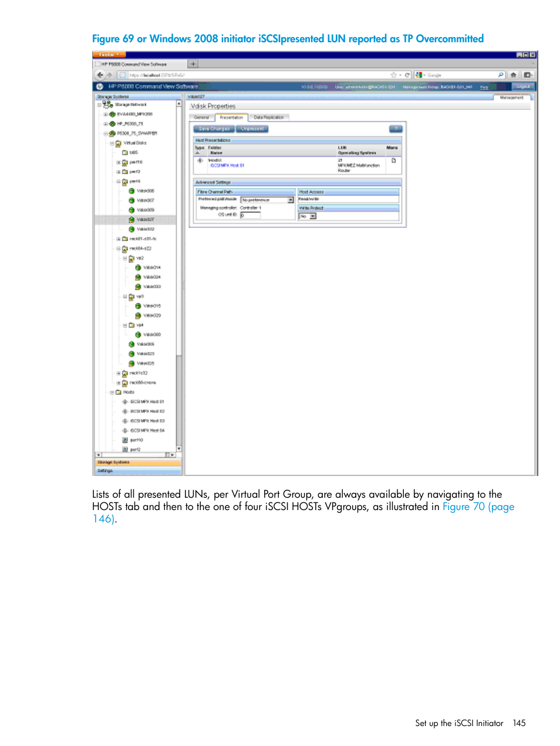Open the Storage Systems pane at bottom left
Image resolution: width=560 pixels, height=746 pixels.
pyautogui.click(x=138, y=463)
